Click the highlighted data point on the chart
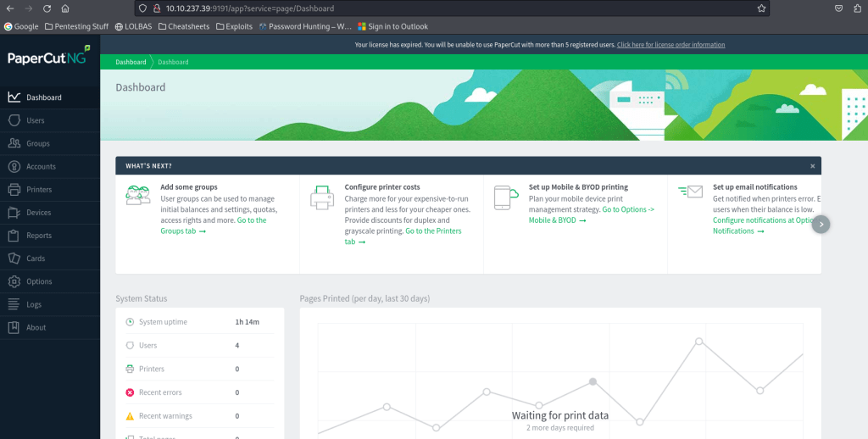868x439 pixels. (x=593, y=382)
